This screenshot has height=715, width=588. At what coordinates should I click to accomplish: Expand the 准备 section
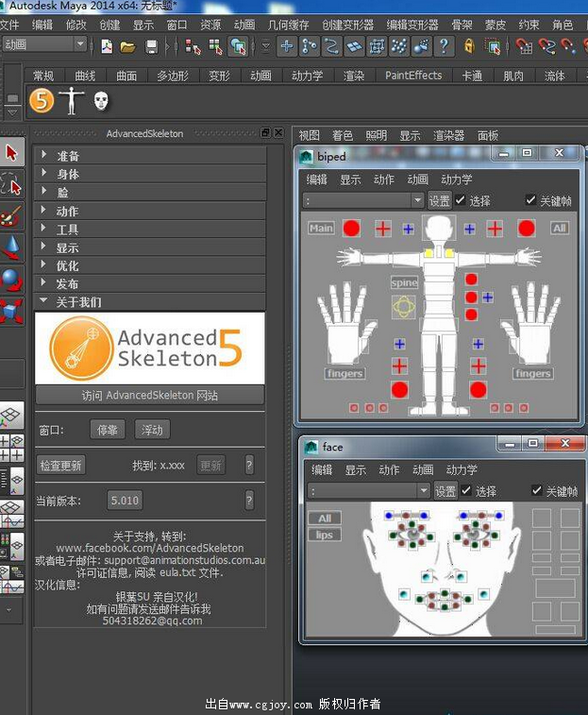tap(150, 156)
